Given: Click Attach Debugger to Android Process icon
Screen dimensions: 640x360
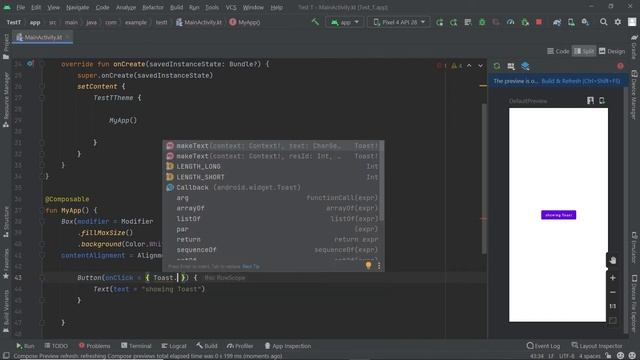Looking at the screenshot, I should coord(525,22).
